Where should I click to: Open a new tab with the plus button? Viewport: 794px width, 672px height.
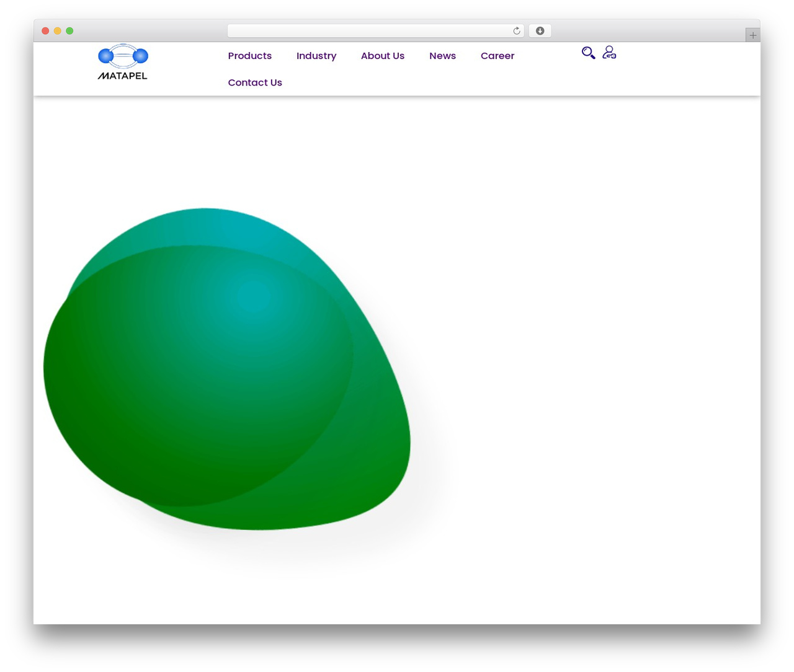click(x=752, y=35)
